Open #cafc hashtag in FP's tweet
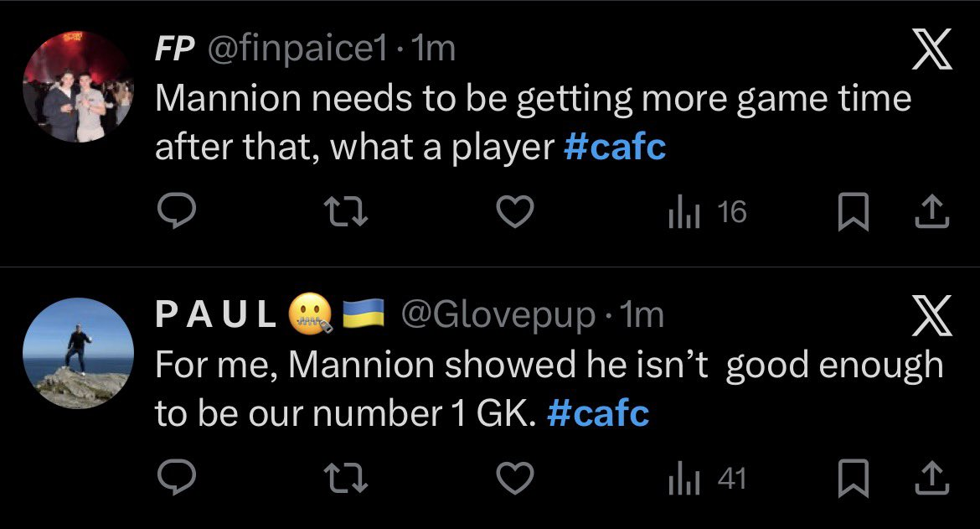This screenshot has width=980, height=529. coord(615,147)
